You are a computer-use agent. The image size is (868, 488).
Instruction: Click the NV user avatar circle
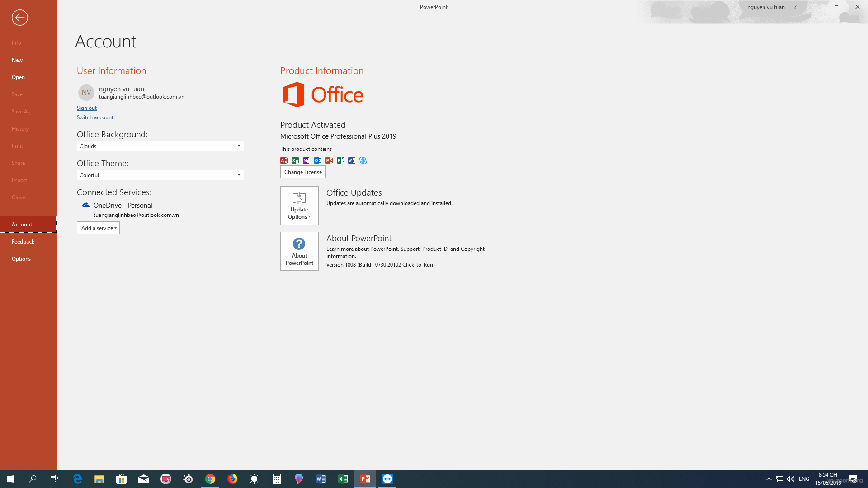86,93
